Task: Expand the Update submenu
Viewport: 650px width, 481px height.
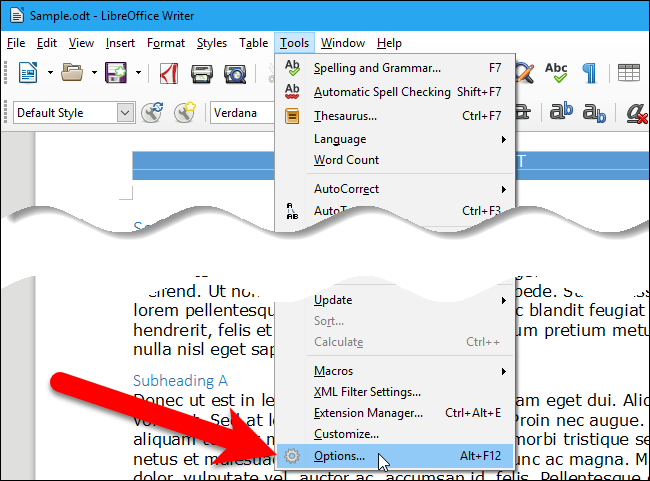Action: (395, 300)
